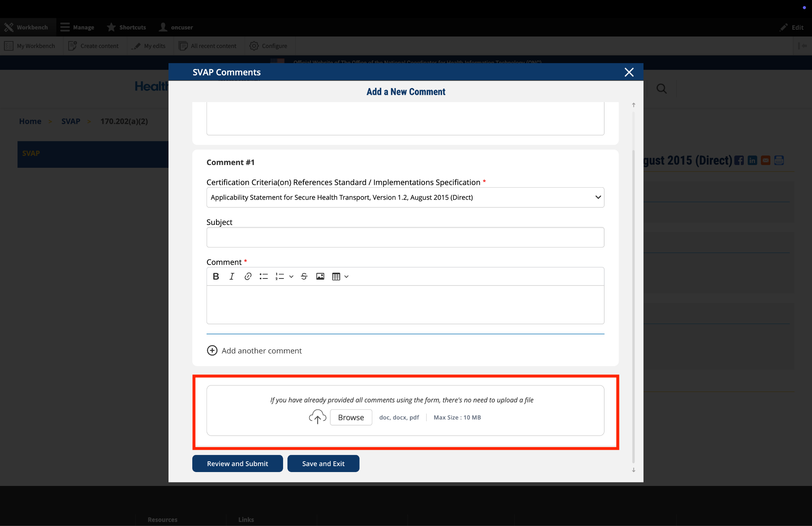The width and height of the screenshot is (812, 526).
Task: Expand the table options arrow
Action: coord(347,276)
